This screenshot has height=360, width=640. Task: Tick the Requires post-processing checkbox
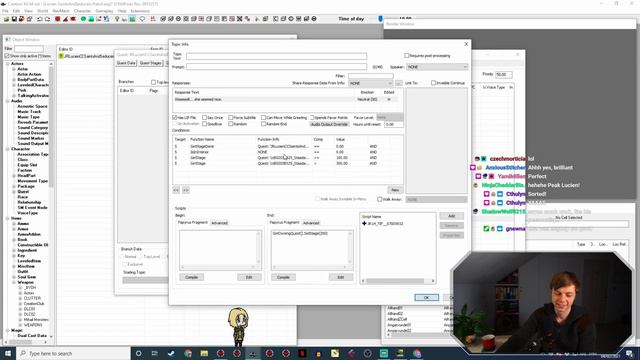click(x=407, y=56)
